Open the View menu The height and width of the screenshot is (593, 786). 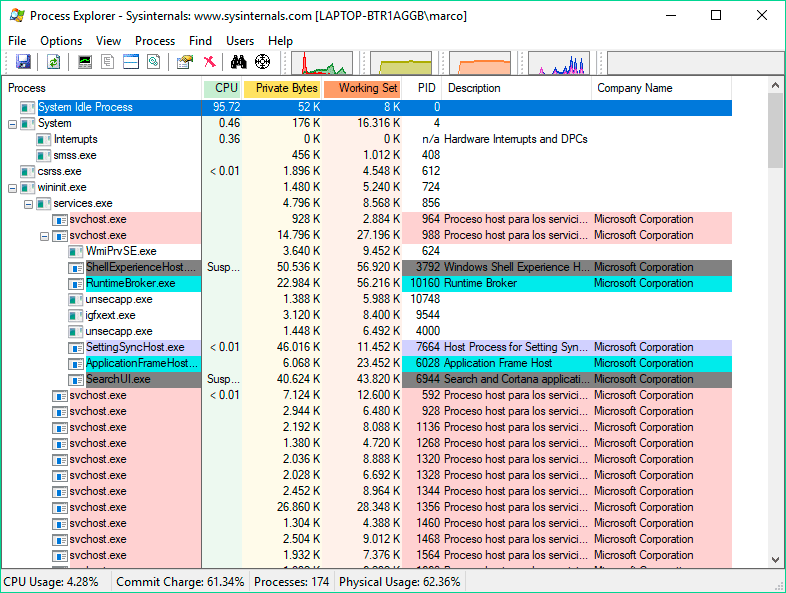point(108,41)
